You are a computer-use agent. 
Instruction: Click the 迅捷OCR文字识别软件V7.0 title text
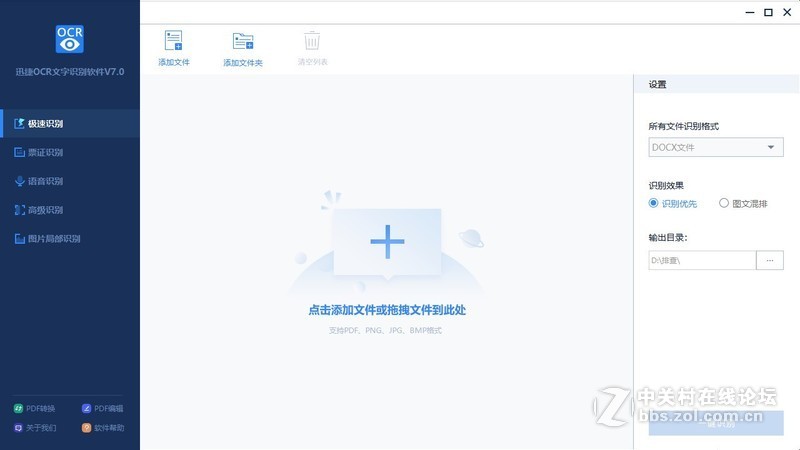point(69,72)
